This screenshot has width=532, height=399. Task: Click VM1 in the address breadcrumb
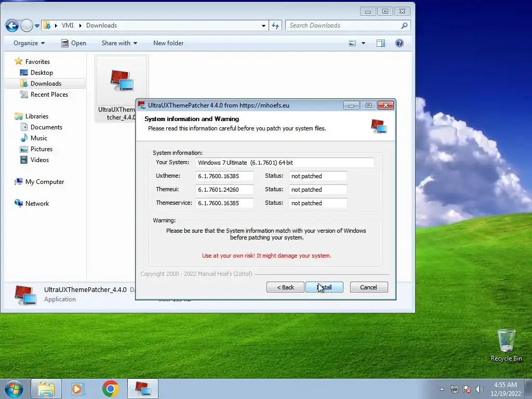pos(68,25)
